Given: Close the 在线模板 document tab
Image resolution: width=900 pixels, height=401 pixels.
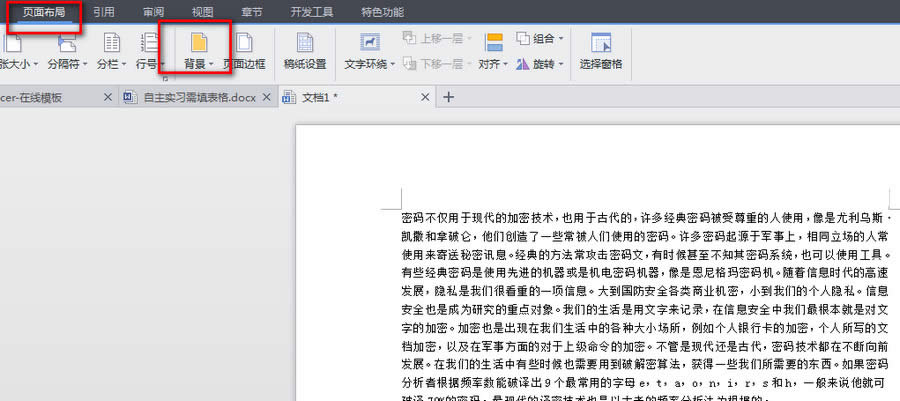Looking at the screenshot, I should [x=108, y=97].
